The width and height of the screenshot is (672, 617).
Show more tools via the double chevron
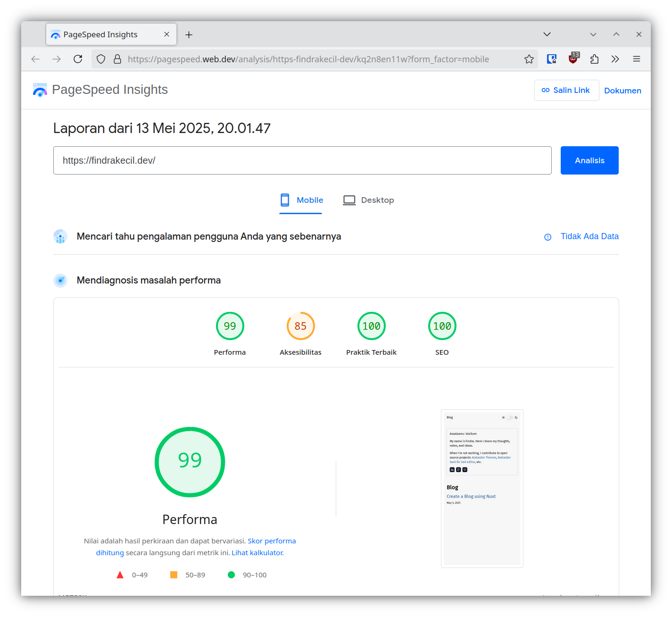pos(615,59)
